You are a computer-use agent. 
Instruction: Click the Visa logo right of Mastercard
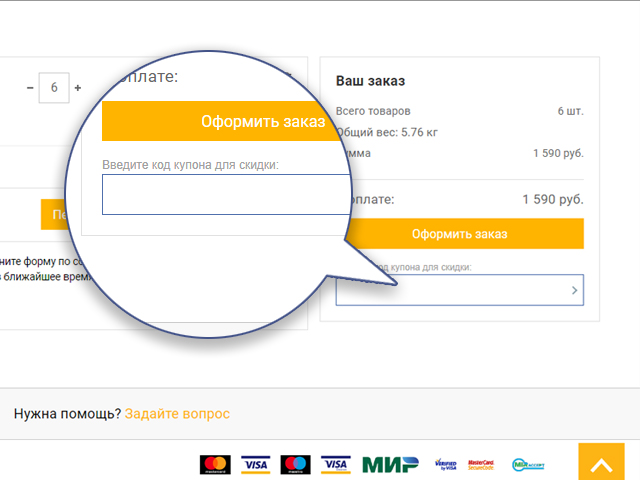[x=256, y=464]
